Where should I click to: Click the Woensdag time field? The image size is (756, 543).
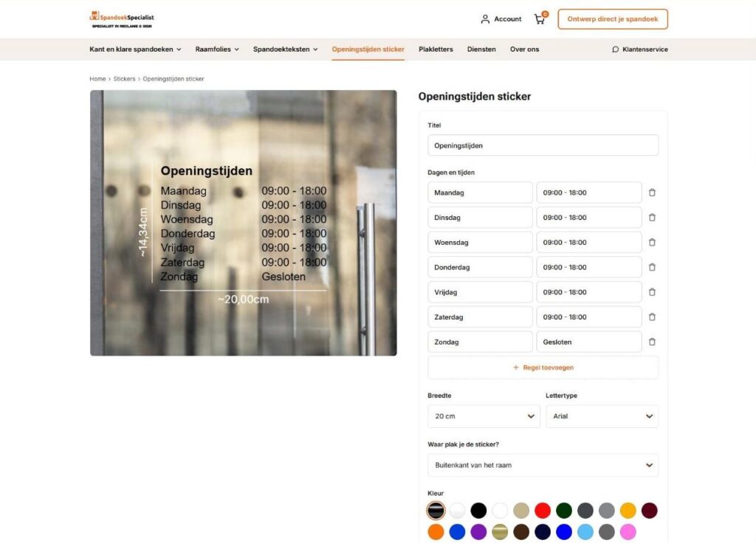(589, 242)
